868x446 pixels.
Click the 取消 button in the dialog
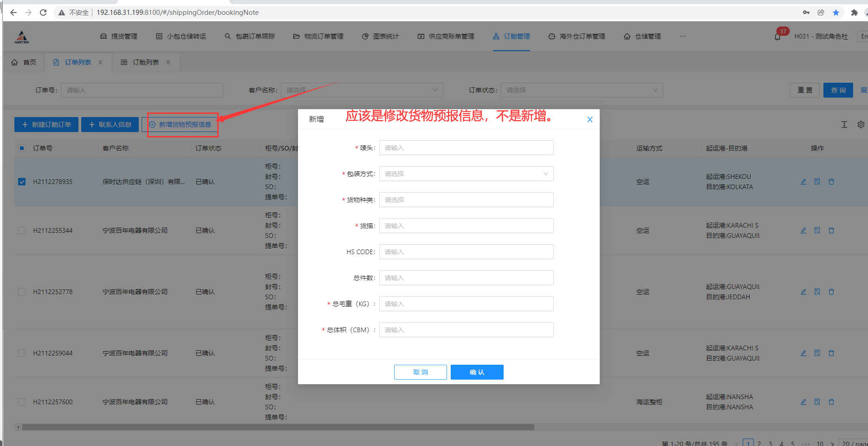point(420,372)
